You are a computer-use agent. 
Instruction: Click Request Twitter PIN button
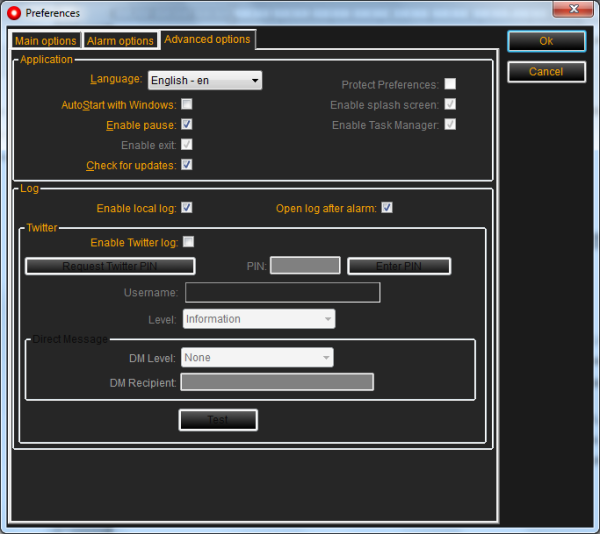(110, 266)
